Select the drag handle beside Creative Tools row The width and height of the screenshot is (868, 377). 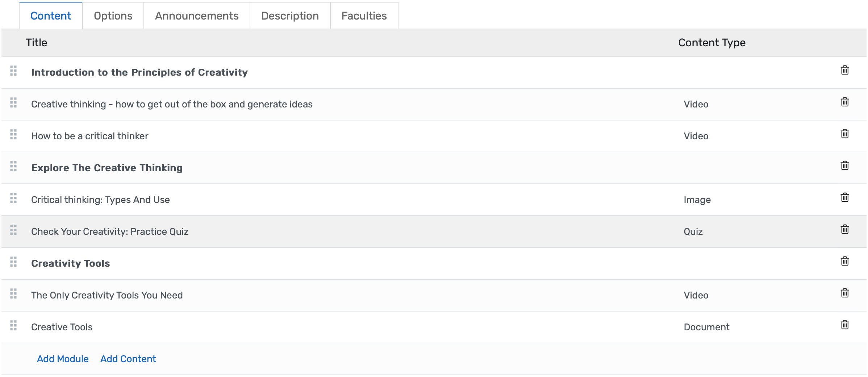tap(14, 327)
